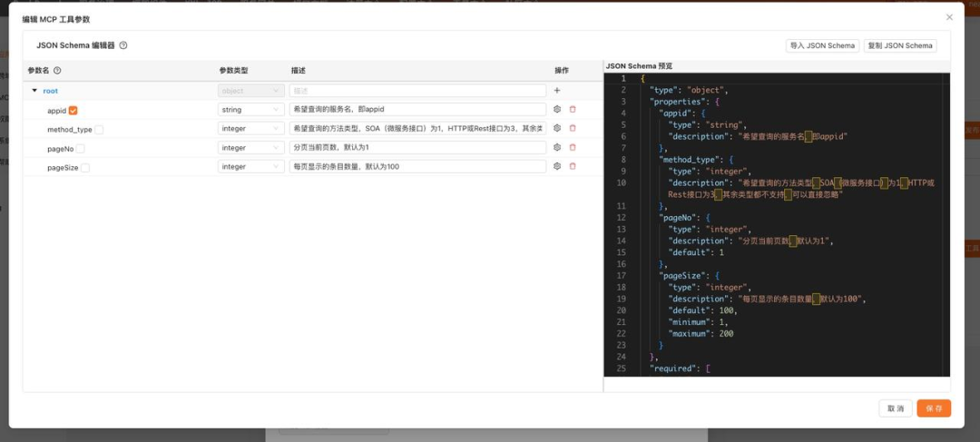Delete the appid parameter row
Viewport: 980px width, 442px height.
(x=573, y=110)
